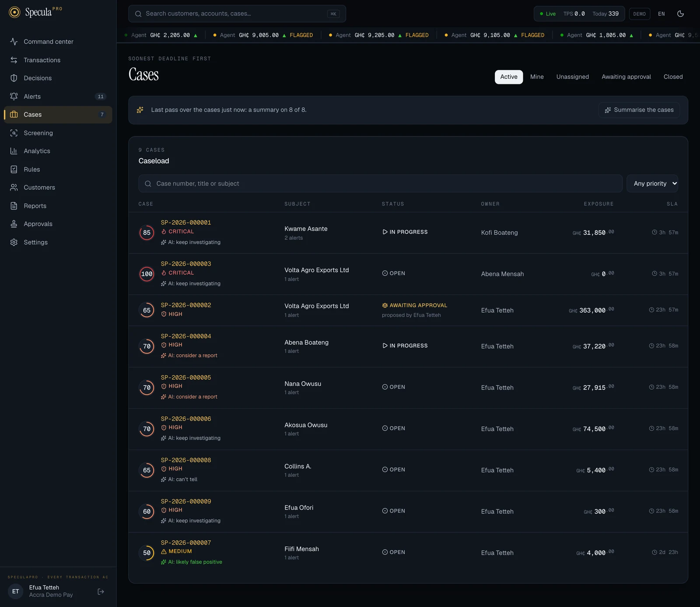Screen dimensions: 700x607
Task: Open the Alerts bell icon
Action: [x=14, y=96]
